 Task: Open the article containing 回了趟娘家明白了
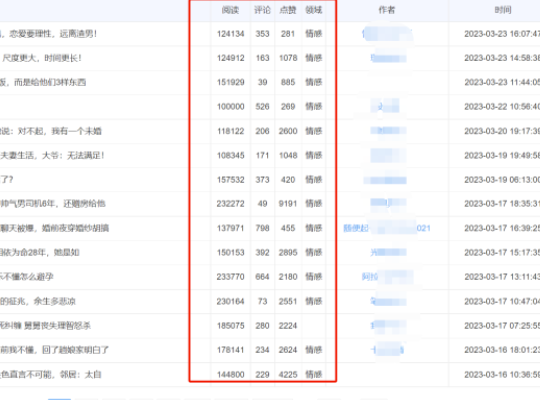[54, 350]
